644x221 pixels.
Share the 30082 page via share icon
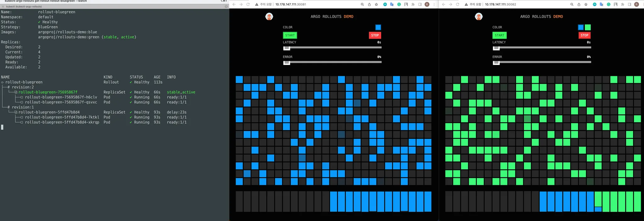pyautogui.click(x=579, y=4)
